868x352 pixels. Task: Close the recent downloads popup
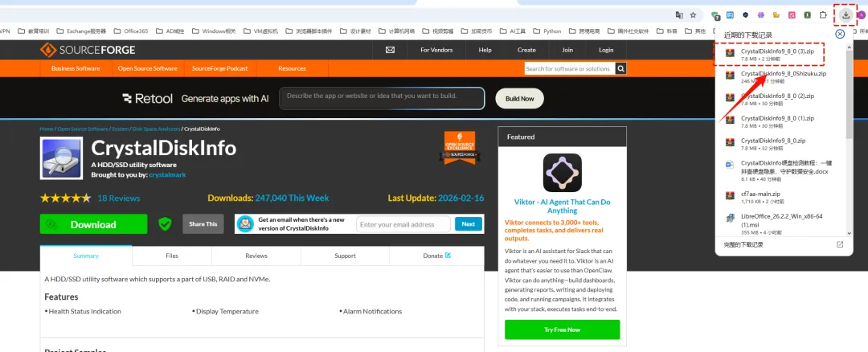[840, 35]
